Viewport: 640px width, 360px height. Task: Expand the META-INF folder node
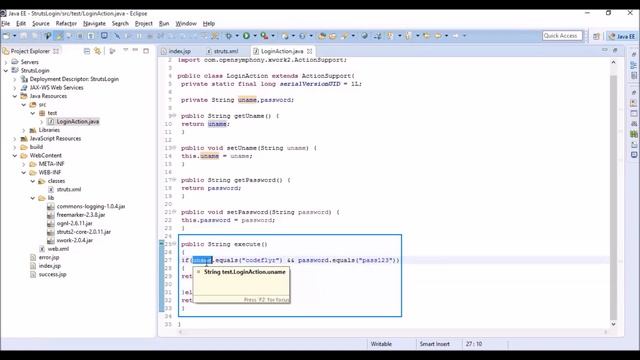point(24,164)
